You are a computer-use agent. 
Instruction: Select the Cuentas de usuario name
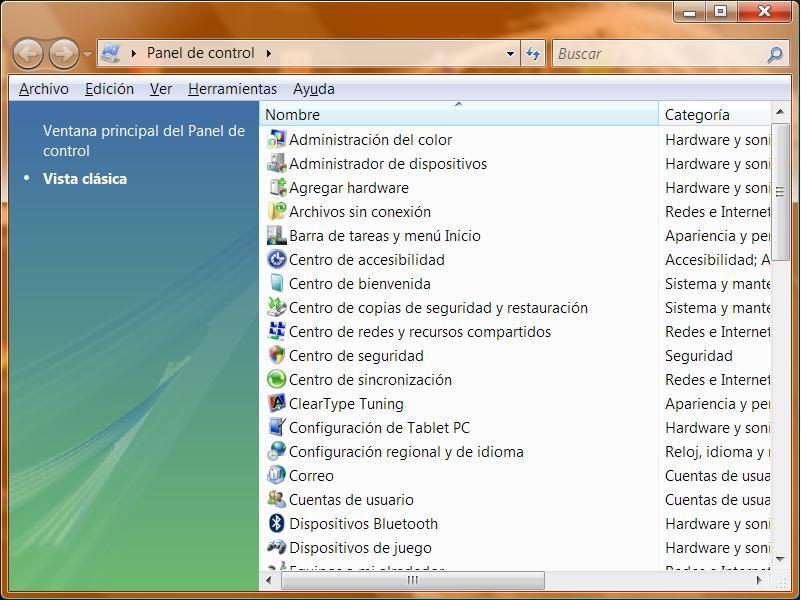pyautogui.click(x=351, y=499)
